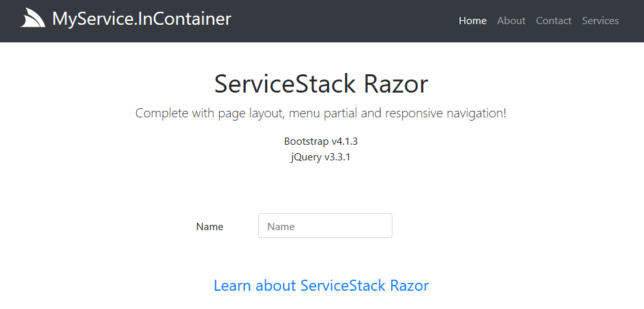Select Contact in the navigation bar
644x309 pixels.
click(553, 21)
